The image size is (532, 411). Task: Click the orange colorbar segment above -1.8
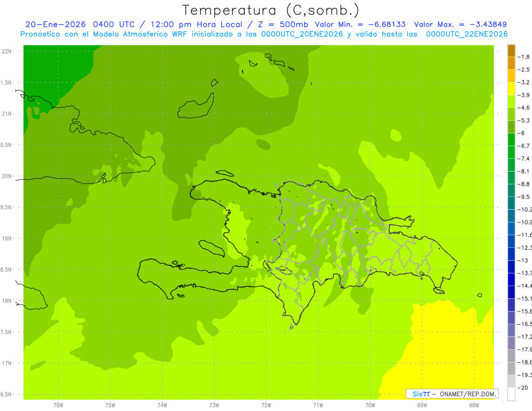click(511, 51)
